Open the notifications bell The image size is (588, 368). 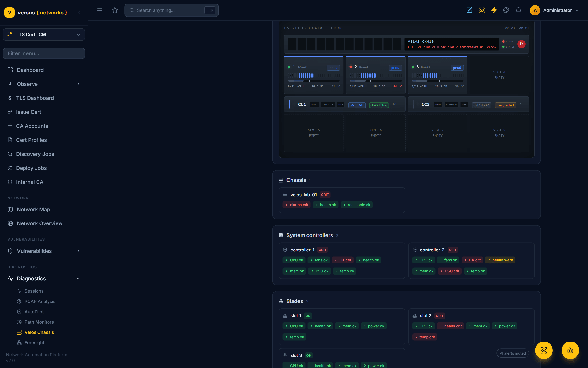tap(518, 10)
